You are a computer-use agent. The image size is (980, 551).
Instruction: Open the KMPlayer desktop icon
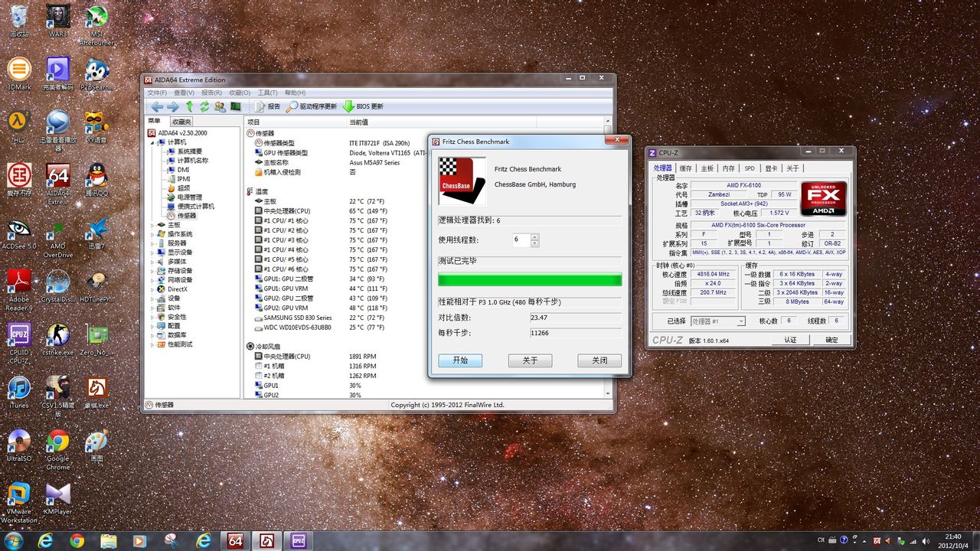click(x=57, y=499)
